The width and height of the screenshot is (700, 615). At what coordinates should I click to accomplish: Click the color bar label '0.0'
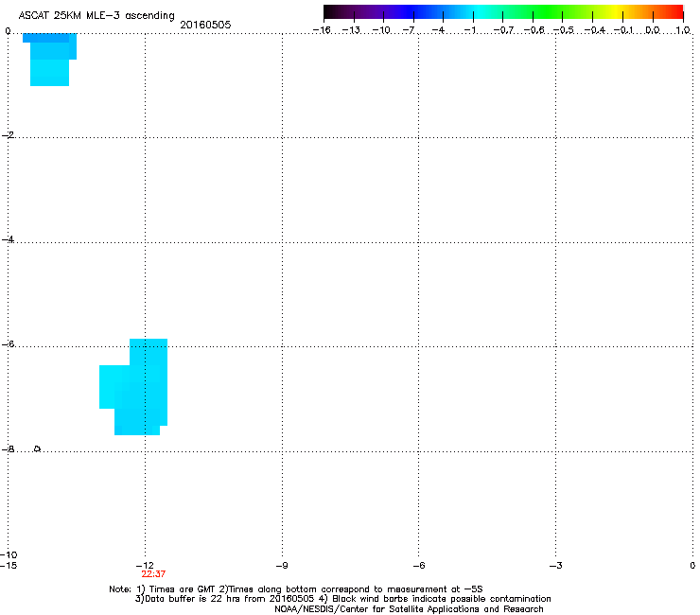click(x=653, y=30)
